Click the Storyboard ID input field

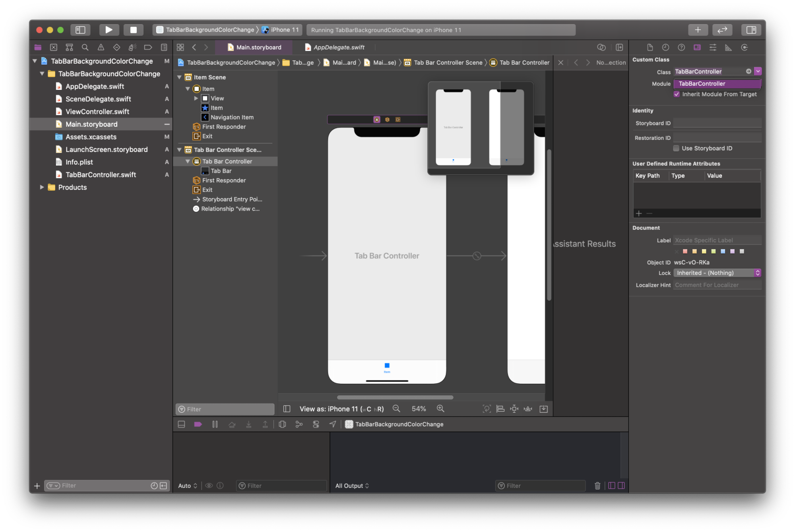[x=717, y=123]
